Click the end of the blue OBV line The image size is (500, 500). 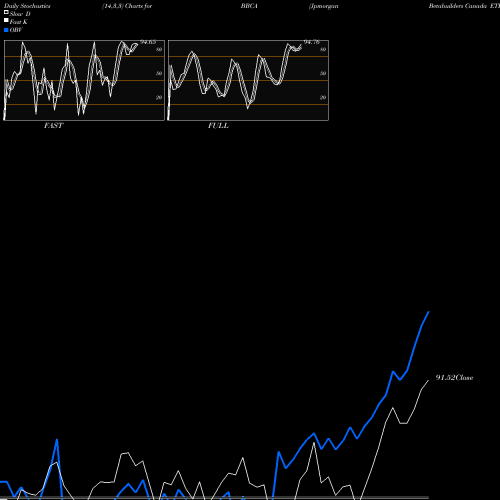(x=429, y=312)
